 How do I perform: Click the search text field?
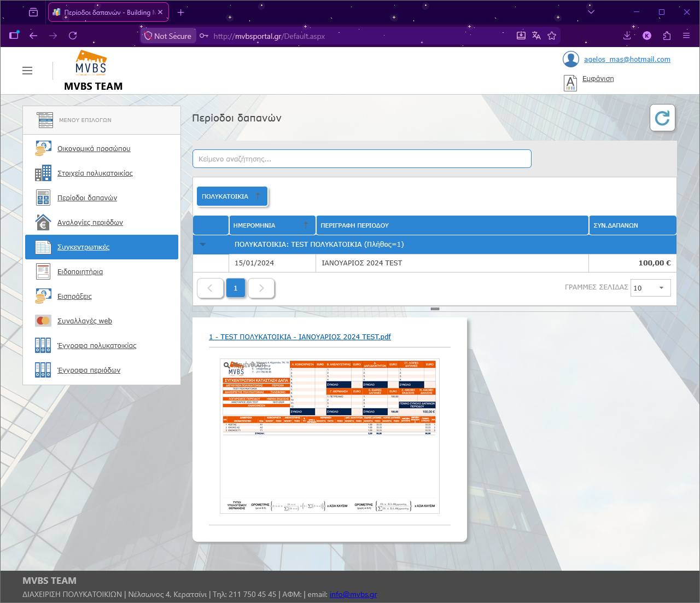(x=362, y=159)
